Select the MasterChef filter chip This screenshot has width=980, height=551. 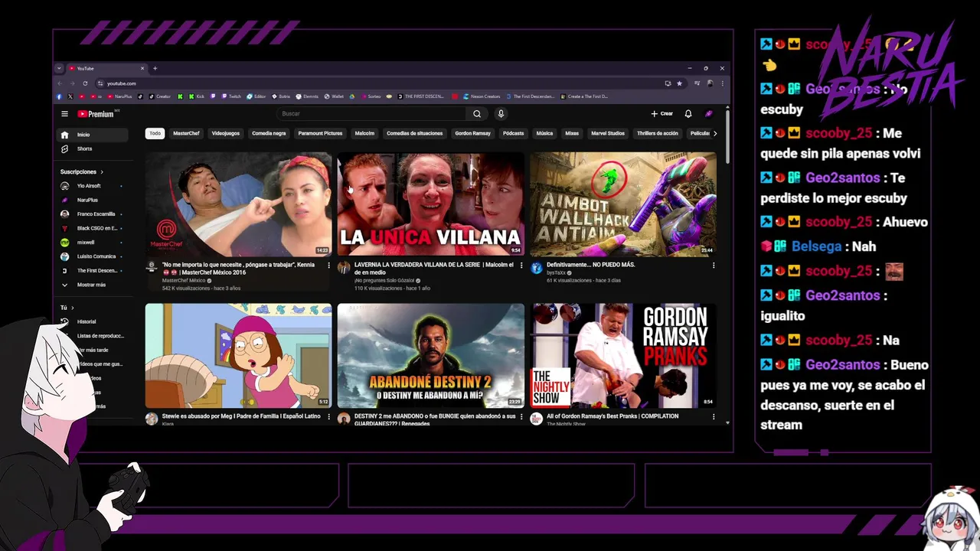(186, 133)
